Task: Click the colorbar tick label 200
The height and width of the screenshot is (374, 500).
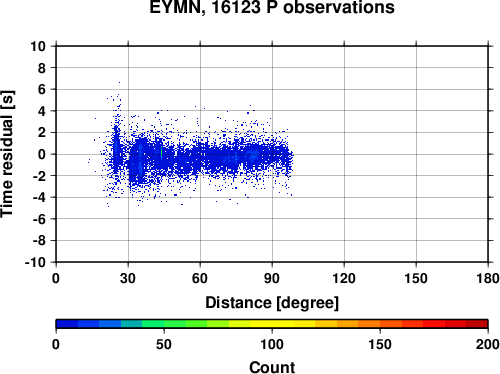Action: (488, 344)
